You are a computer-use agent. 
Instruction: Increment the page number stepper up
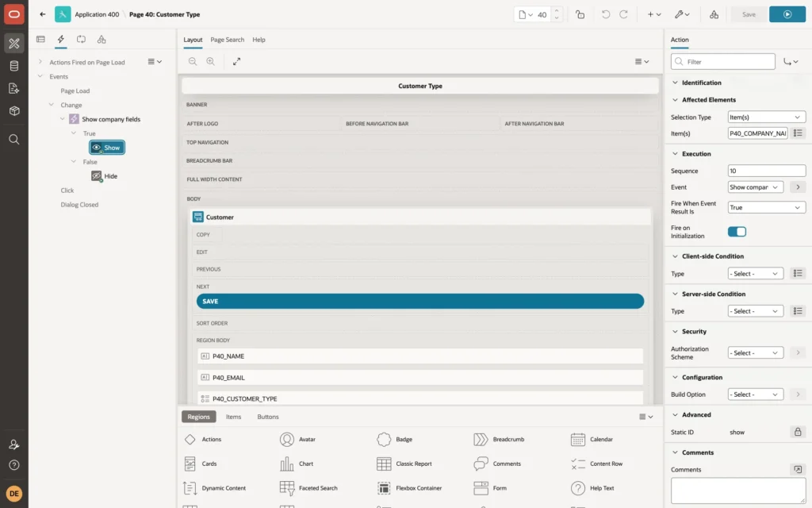(x=557, y=10)
